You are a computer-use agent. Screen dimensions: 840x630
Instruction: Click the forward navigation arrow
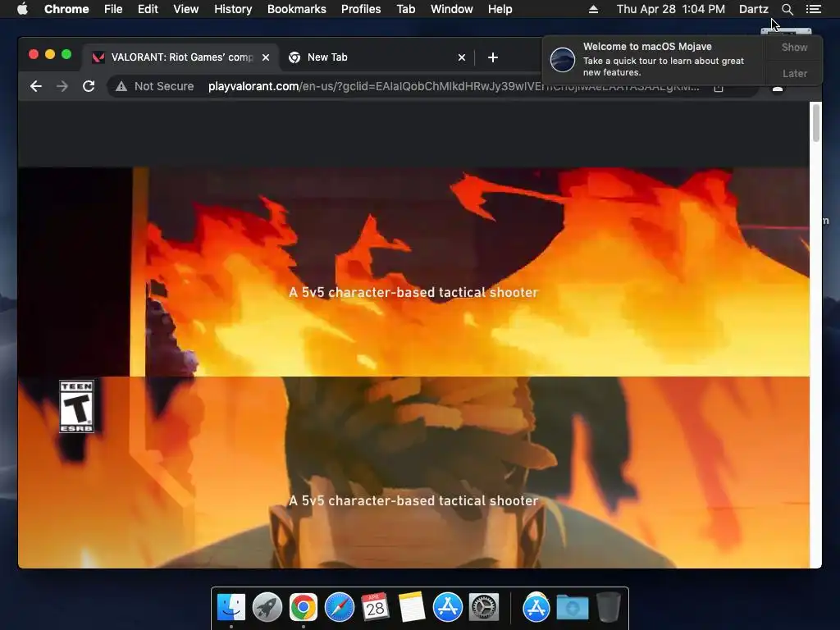coord(62,86)
